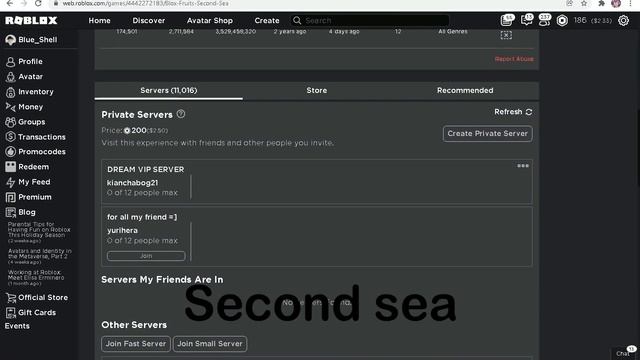Open the Transactions sidebar icon
The image size is (640, 360).
point(11,137)
